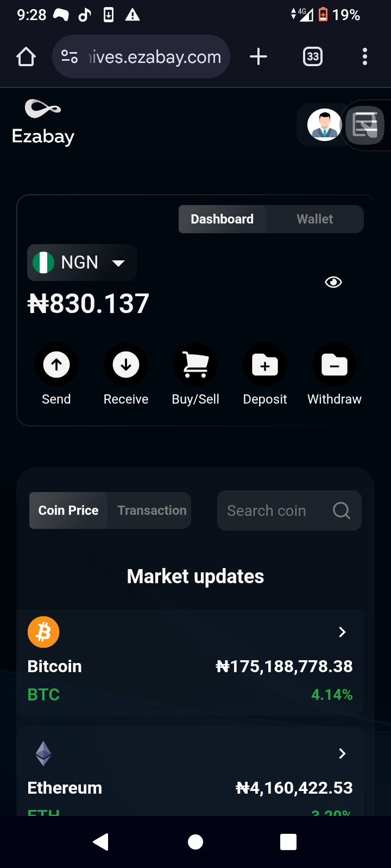Open Buy/Sell shopping cart icon

pos(195,365)
